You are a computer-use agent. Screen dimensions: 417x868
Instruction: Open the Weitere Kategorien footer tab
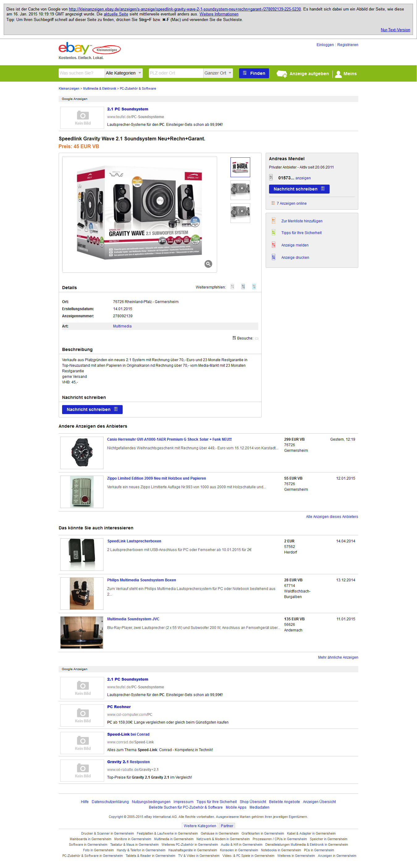200,826
